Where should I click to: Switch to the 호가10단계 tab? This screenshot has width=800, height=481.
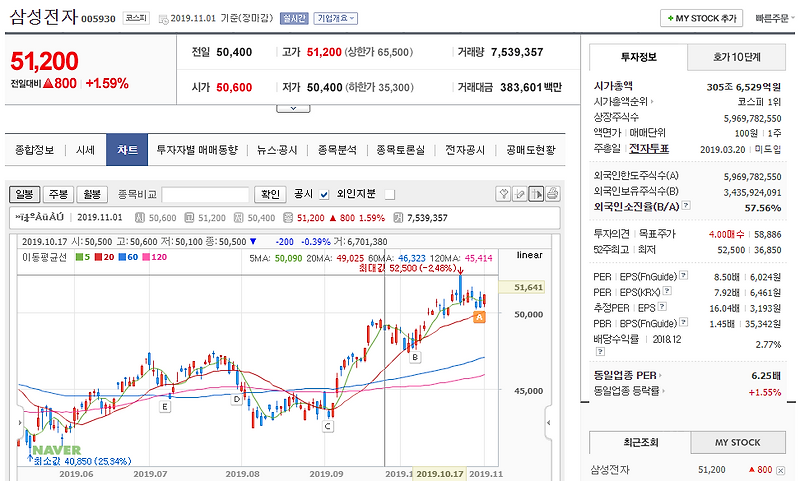(737, 57)
